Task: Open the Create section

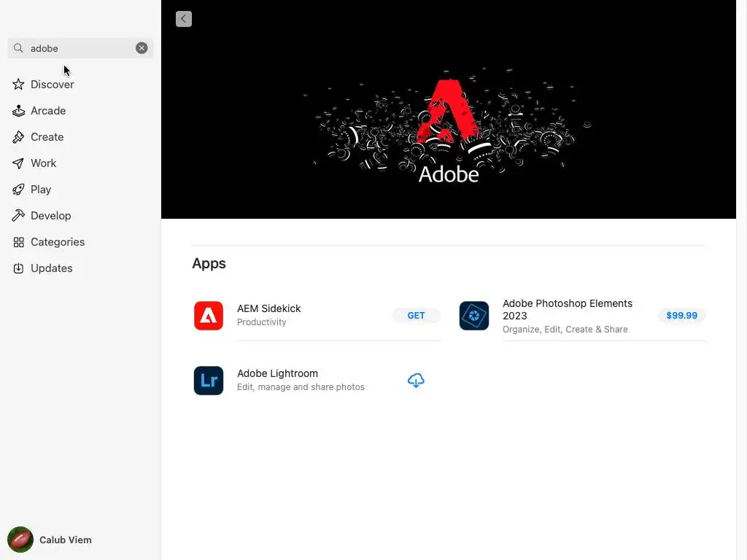Action: coord(47,137)
